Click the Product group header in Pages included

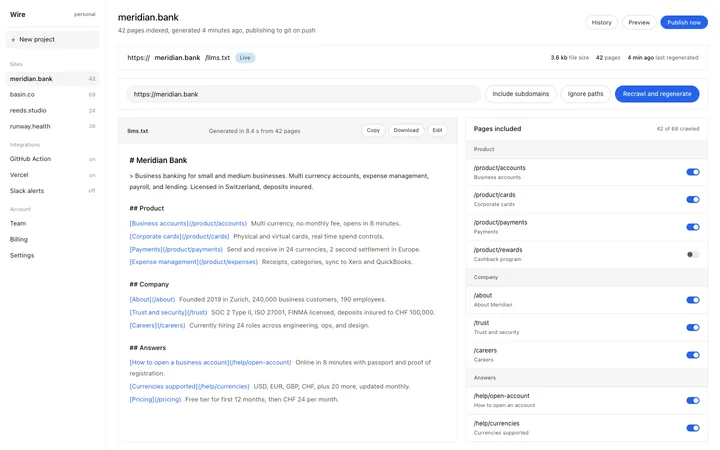[x=586, y=149]
